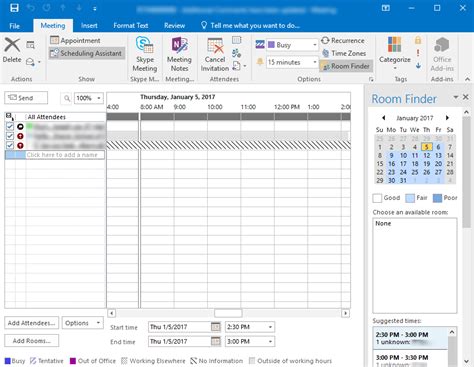The height and width of the screenshot is (367, 474).
Task: Select the 2:30 PM - 3:00 PM suggested time
Action: tap(410, 338)
